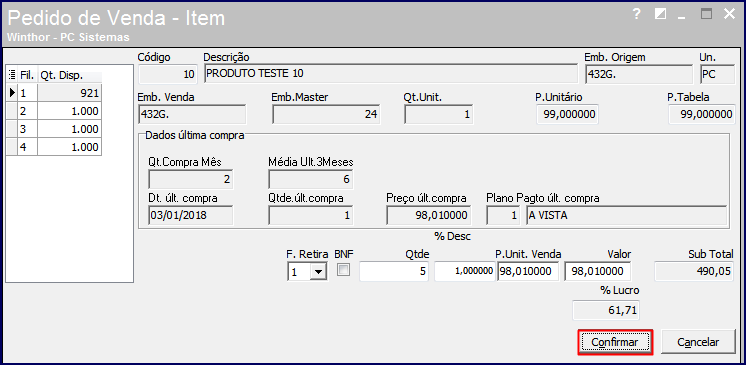Click the Preço últ.compra field

(429, 215)
